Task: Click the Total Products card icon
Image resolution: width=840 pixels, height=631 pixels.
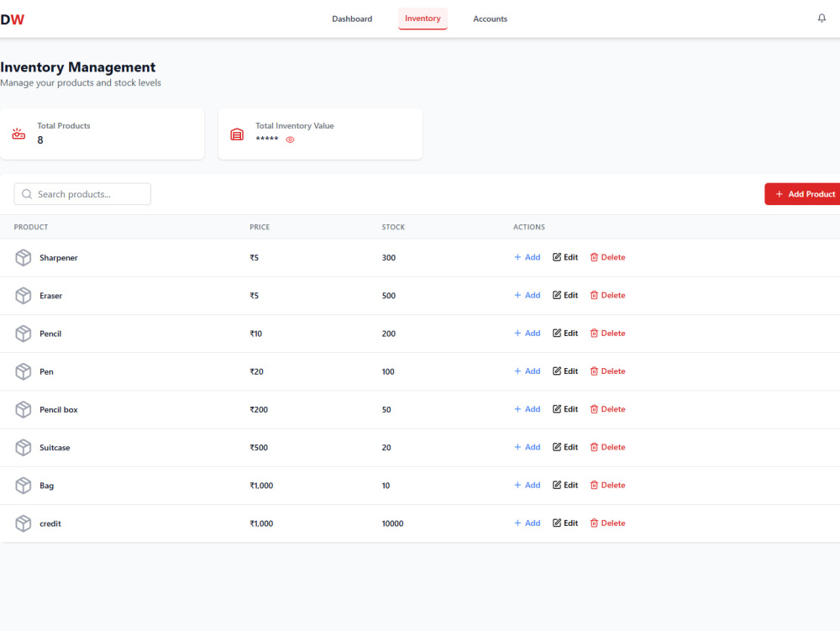Action: click(x=18, y=134)
